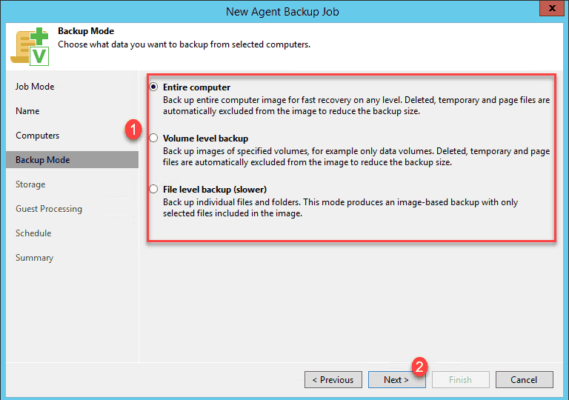Select the Backup Mode wizard step

[x=72, y=160]
